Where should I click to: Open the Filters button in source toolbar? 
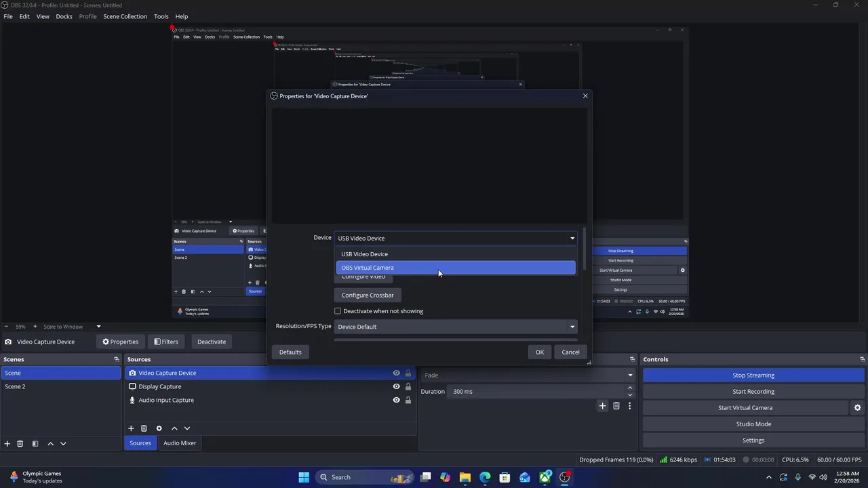(x=166, y=342)
